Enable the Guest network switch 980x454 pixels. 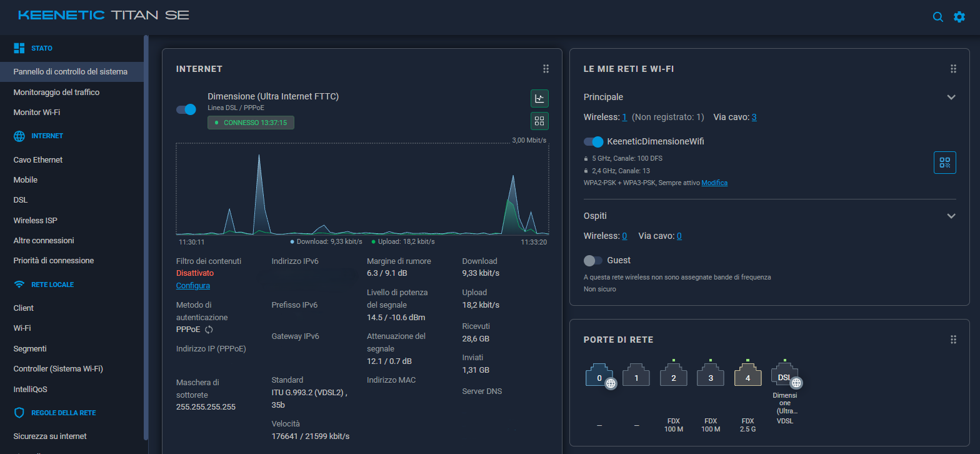[x=593, y=260]
